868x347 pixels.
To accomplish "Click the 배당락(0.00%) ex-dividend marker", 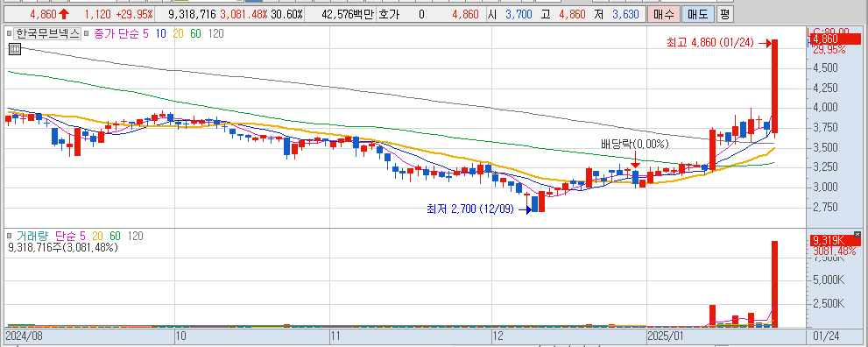I will tap(636, 145).
